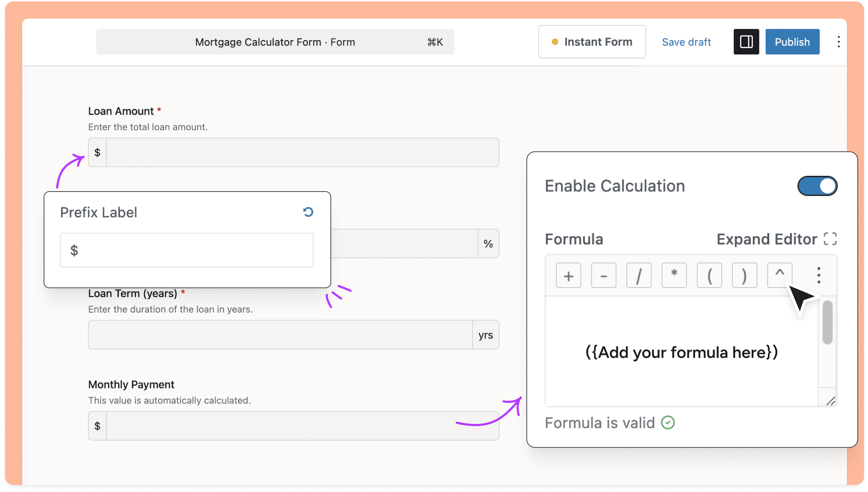Viewport: 868px width, 492px height.
Task: Disable the Enable Calculation toggle
Action: coord(817,186)
